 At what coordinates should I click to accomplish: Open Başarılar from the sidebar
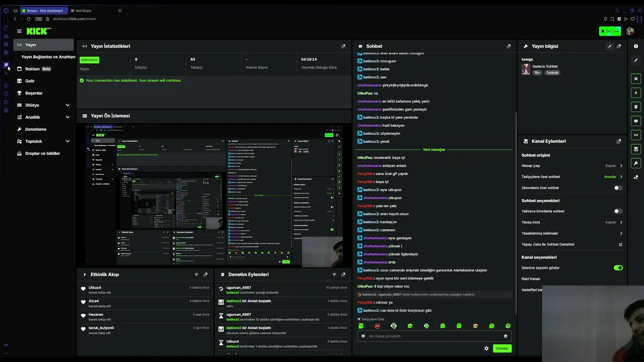click(44, 93)
